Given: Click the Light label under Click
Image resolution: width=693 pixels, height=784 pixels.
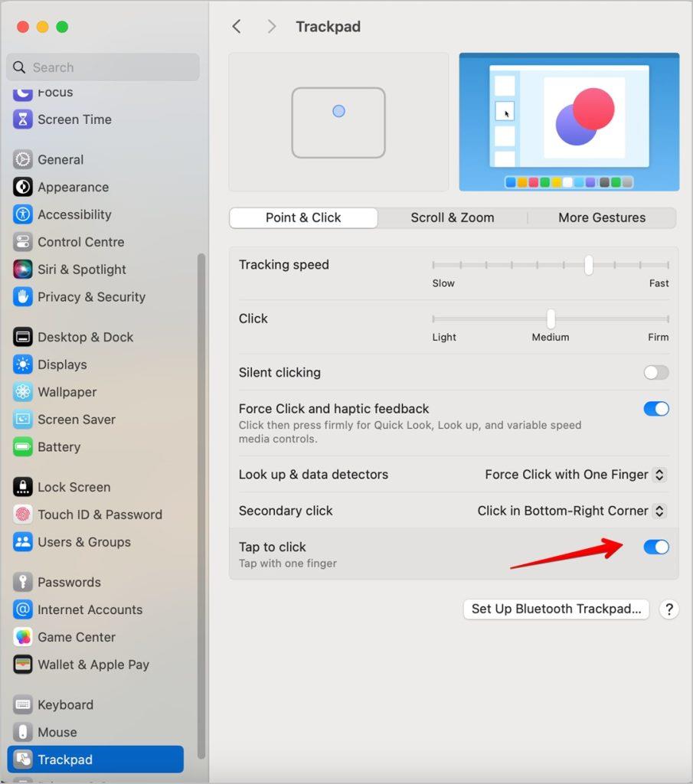Looking at the screenshot, I should pyautogui.click(x=444, y=338).
